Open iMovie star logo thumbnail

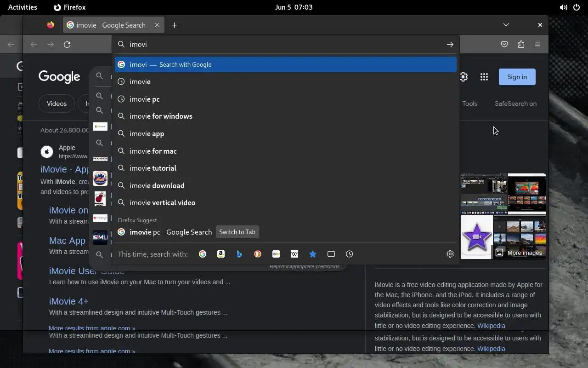pyautogui.click(x=476, y=237)
